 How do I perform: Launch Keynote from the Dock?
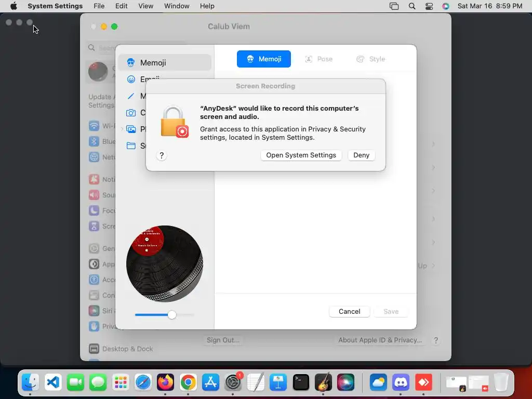click(x=278, y=382)
